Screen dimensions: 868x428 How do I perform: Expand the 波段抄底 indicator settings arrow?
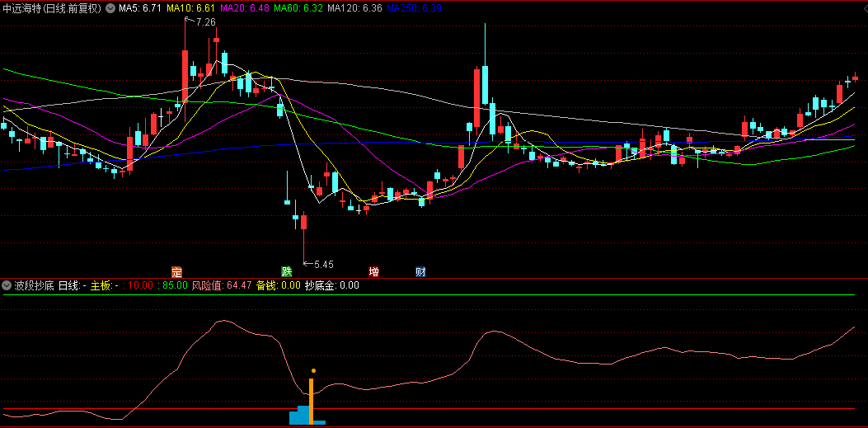[x=7, y=285]
